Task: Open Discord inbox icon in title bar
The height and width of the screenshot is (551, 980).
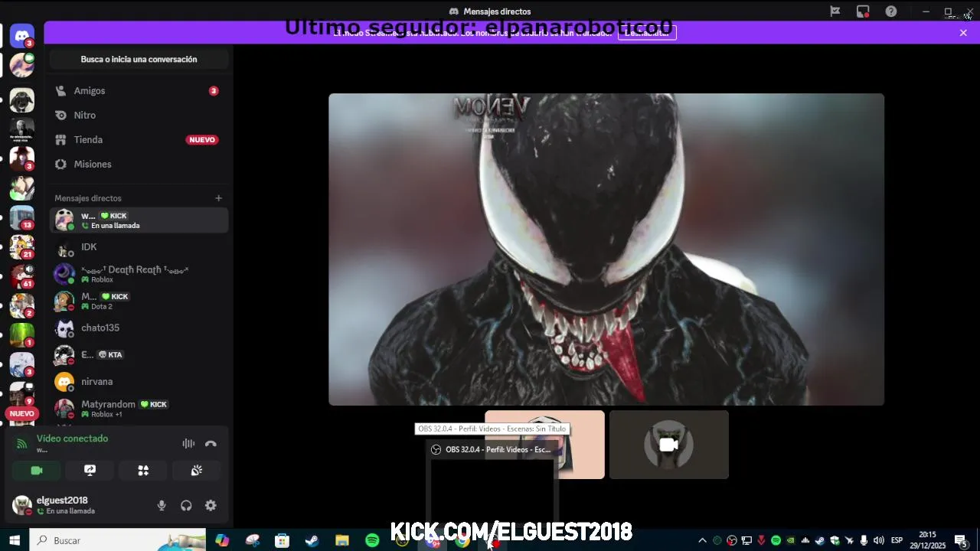Action: [x=863, y=11]
